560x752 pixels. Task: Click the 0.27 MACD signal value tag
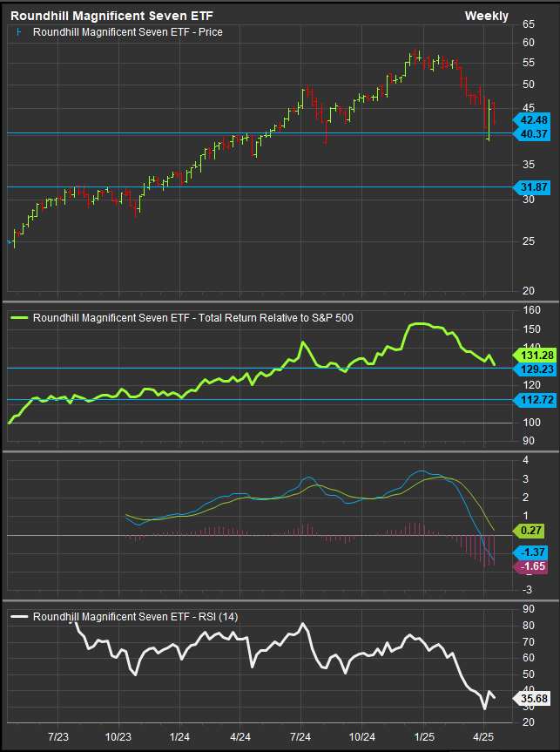(530, 531)
